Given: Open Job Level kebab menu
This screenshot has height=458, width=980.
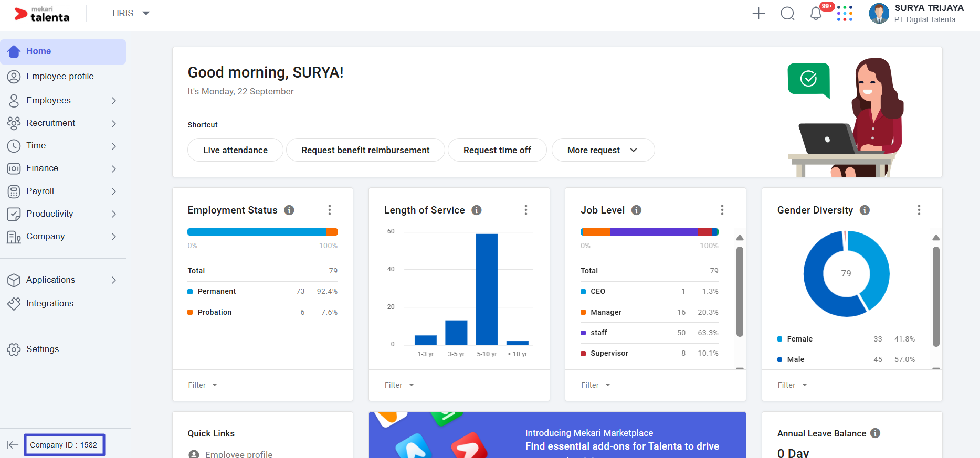Looking at the screenshot, I should [x=722, y=210].
